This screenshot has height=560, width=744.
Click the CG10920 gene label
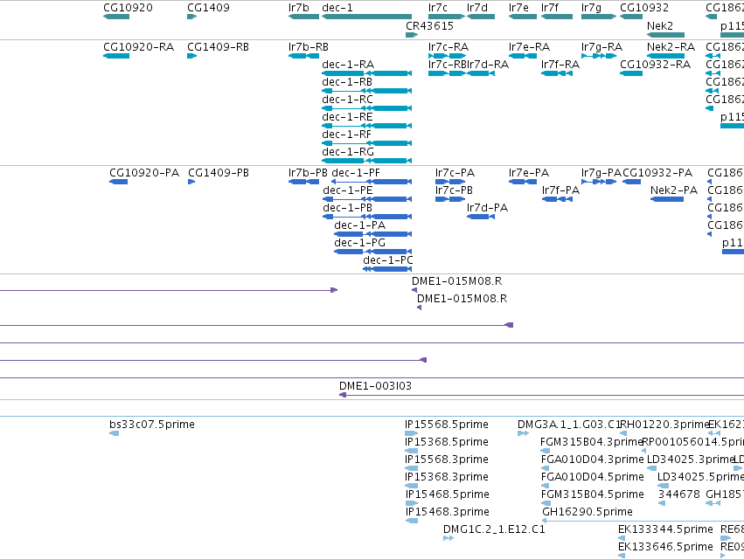[129, 8]
